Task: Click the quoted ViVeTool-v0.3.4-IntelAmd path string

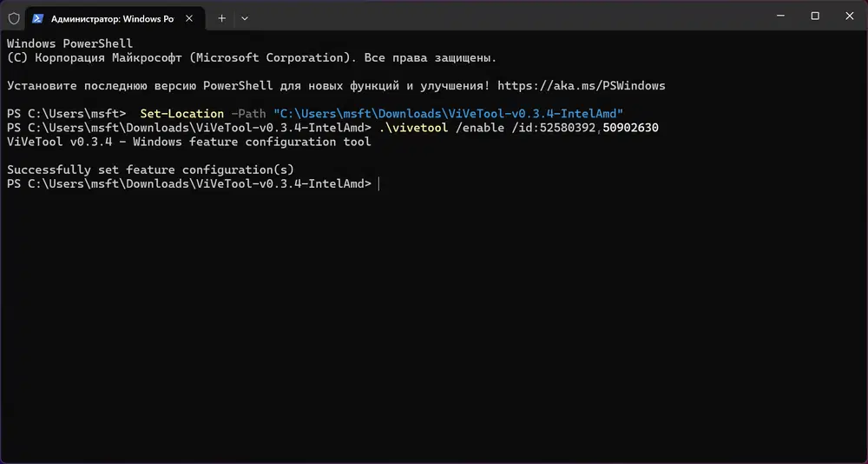Action: pyautogui.click(x=449, y=114)
